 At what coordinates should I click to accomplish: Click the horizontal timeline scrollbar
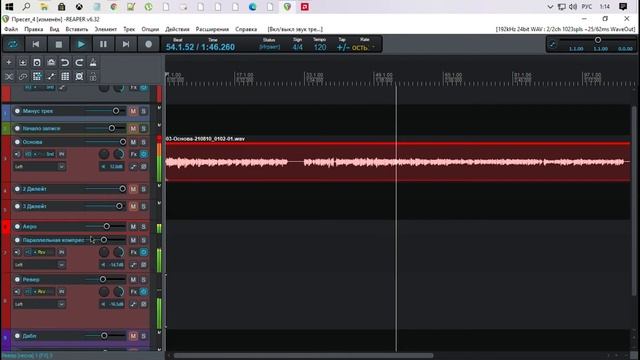(x=303, y=356)
